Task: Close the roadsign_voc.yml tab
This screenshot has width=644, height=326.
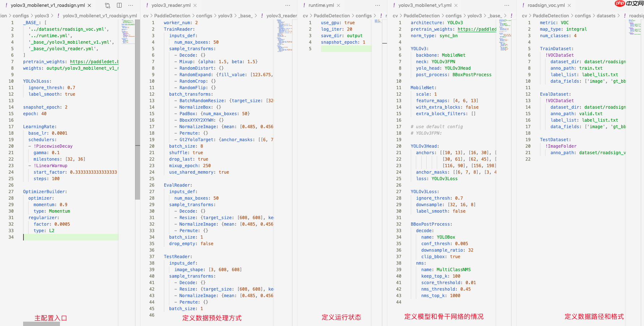Action: [569, 5]
